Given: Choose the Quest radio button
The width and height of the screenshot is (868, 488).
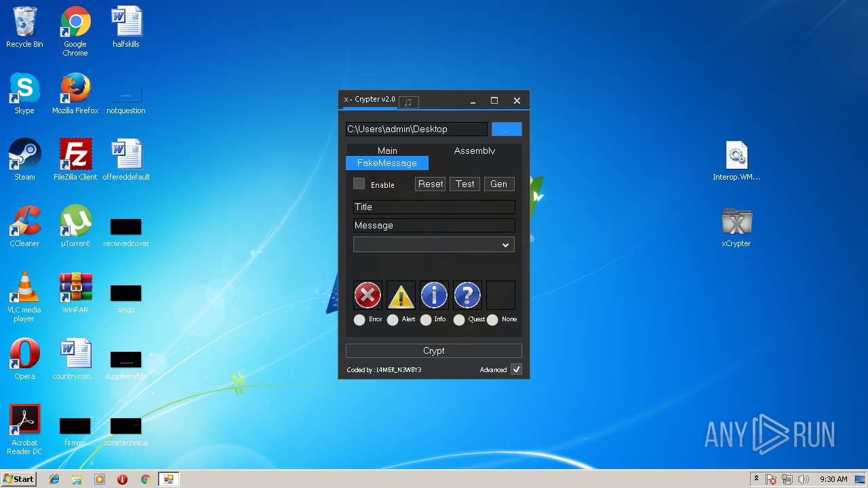Looking at the screenshot, I should (459, 320).
